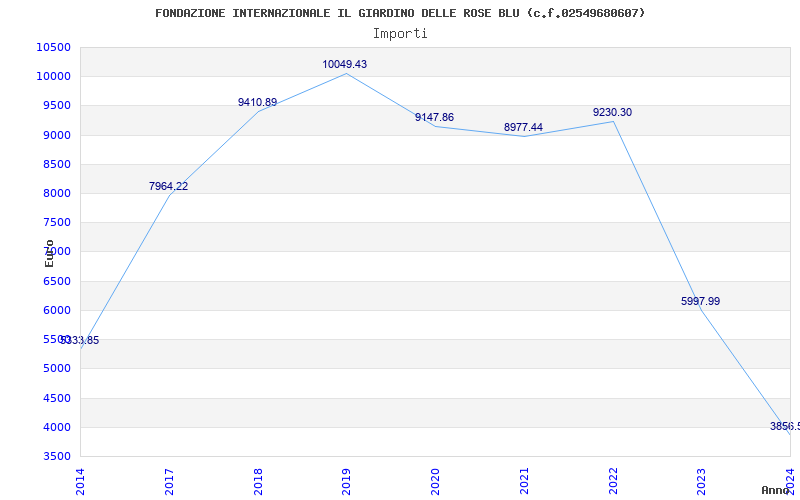Click the 3500 y-axis tick label

(56, 456)
